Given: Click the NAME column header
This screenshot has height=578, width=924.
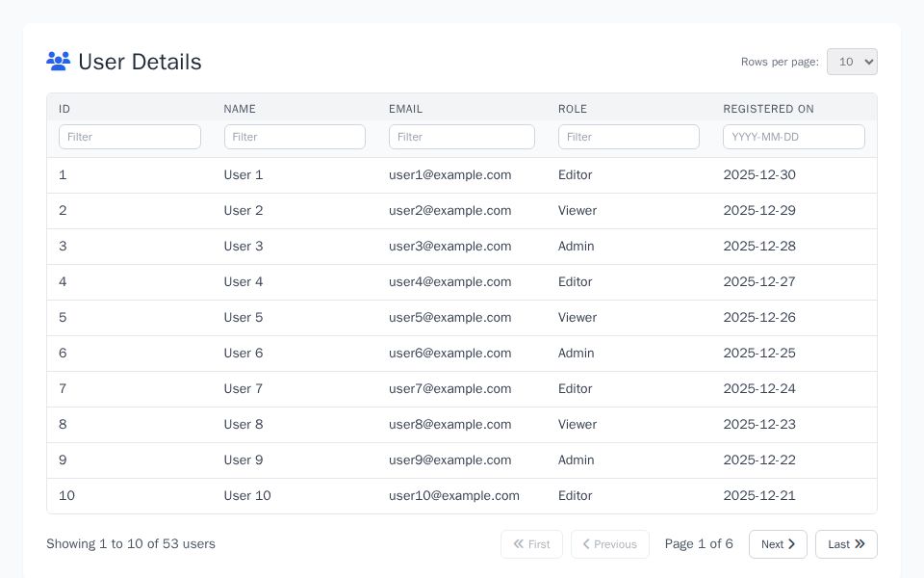Looking at the screenshot, I should click(x=239, y=109).
